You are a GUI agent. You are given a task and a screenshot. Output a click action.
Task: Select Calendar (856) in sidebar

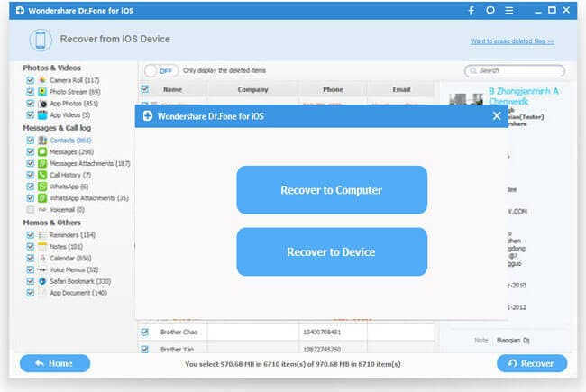(70, 259)
